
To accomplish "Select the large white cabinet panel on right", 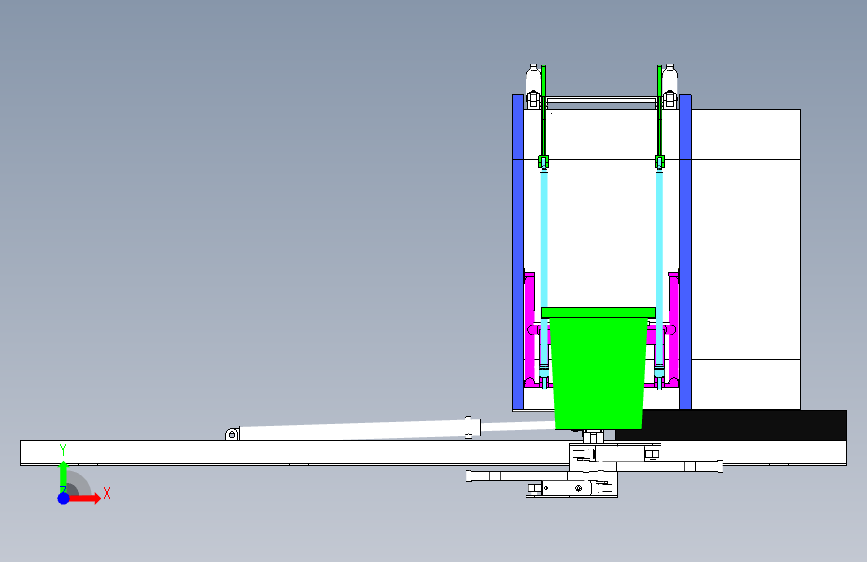I will point(745,259).
